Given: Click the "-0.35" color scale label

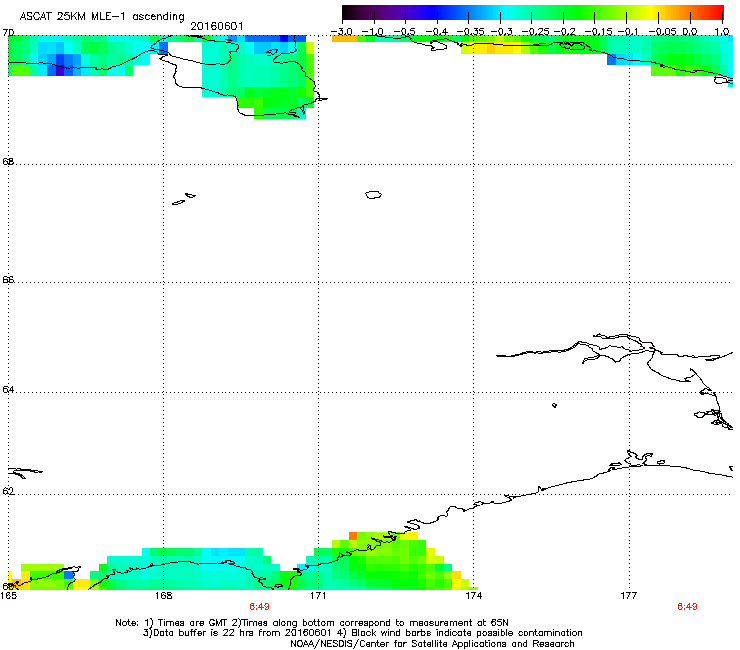Looking at the screenshot, I should click(470, 32).
